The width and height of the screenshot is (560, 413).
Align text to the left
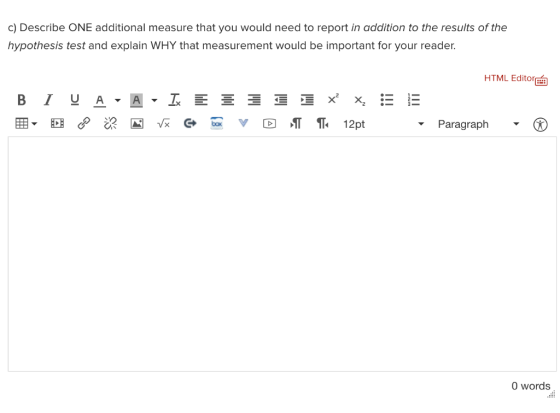click(201, 100)
